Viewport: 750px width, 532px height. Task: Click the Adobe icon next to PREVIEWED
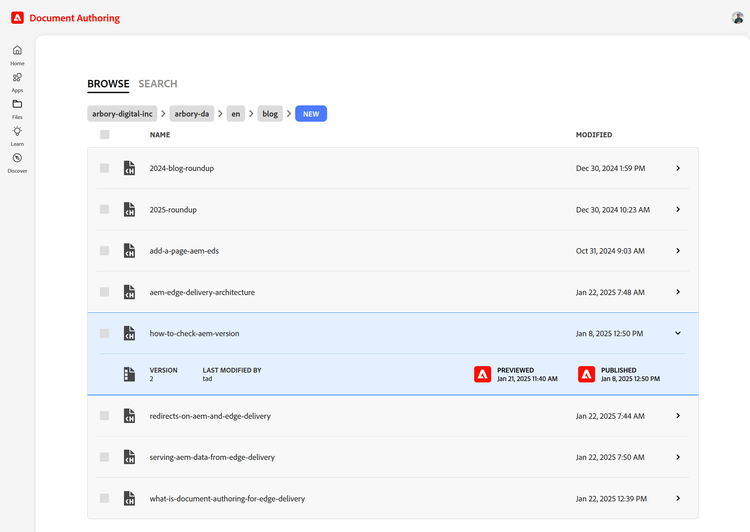point(483,374)
